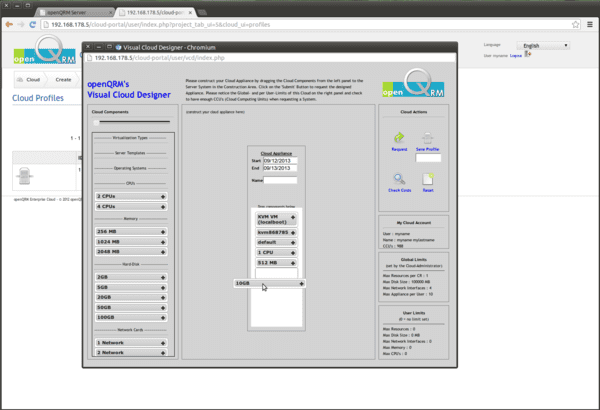Click the 'My Cloud Account' heading
The height and width of the screenshot is (410, 600).
tap(414, 223)
